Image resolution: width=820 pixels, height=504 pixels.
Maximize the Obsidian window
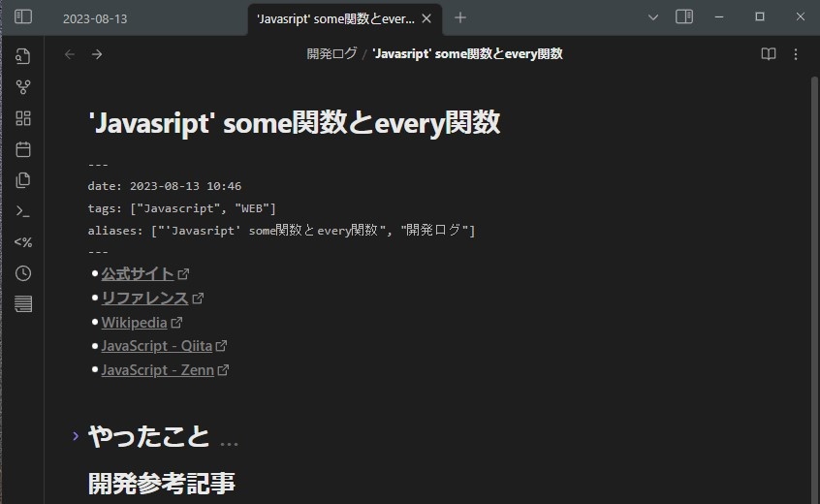coord(760,17)
